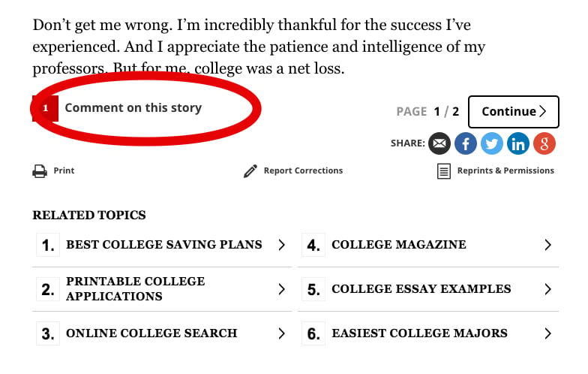
Task: Share the article on Twitter
Action: click(492, 143)
